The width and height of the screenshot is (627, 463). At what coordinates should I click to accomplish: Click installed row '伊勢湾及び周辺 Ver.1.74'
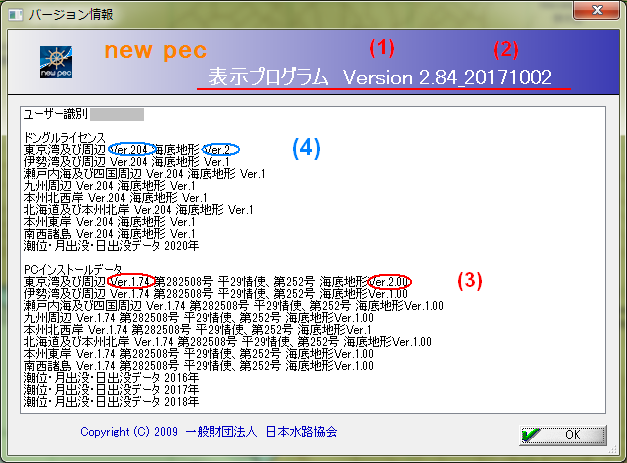(216, 294)
